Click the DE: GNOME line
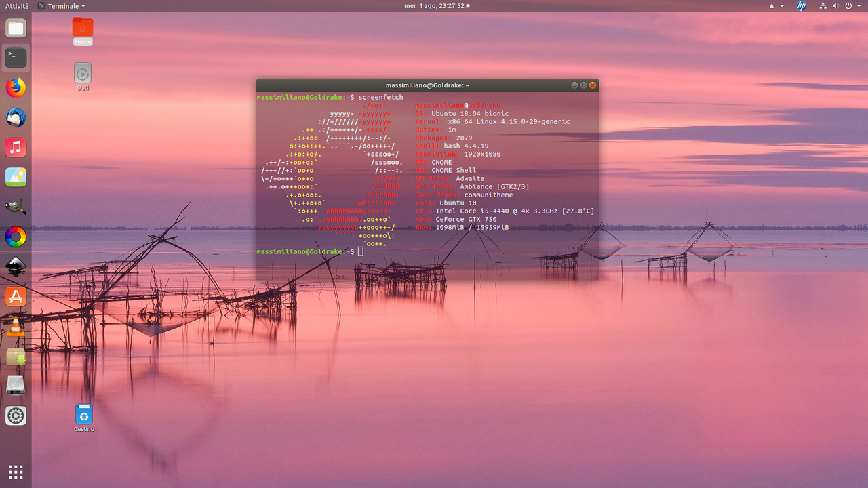Screen dimensions: 868x488 point(433,163)
